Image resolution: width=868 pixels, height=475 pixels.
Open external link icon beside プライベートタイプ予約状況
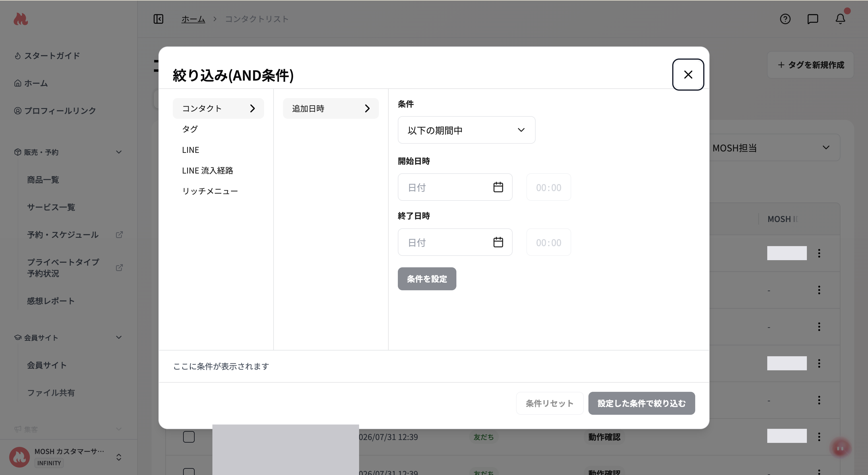click(x=119, y=268)
